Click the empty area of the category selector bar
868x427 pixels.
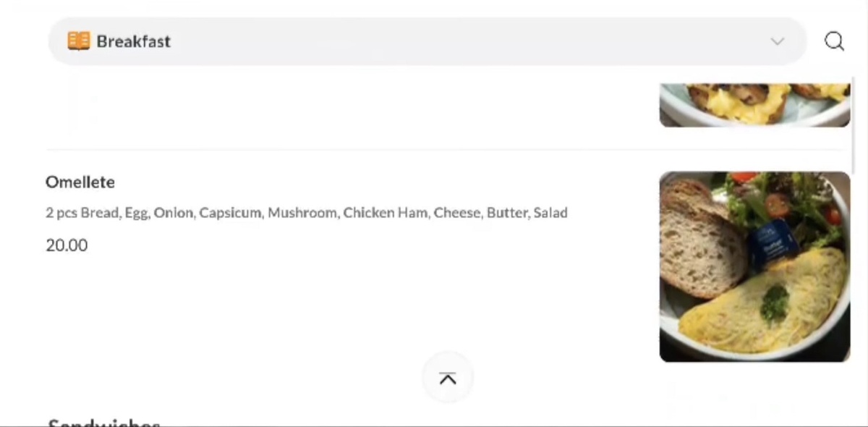(470, 41)
